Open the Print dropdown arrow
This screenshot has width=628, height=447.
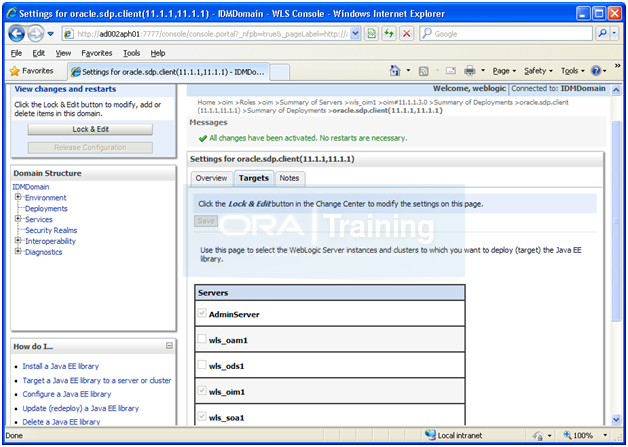[483, 71]
